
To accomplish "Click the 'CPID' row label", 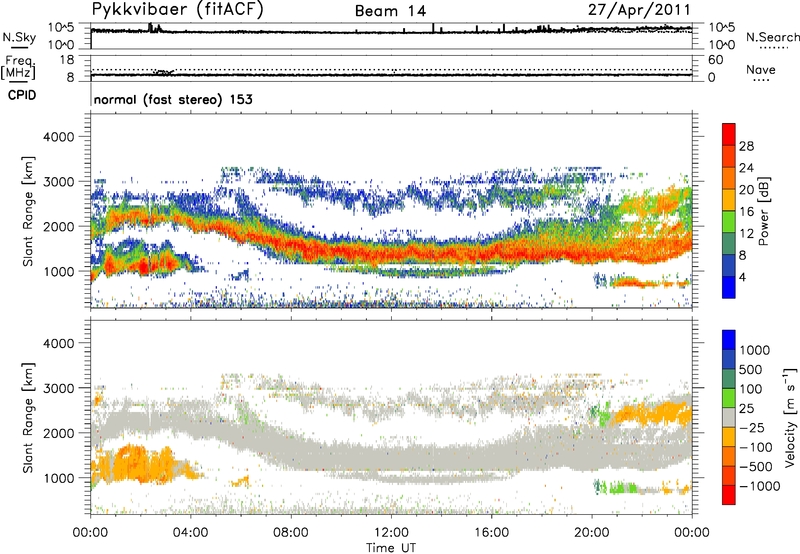I will click(x=22, y=95).
